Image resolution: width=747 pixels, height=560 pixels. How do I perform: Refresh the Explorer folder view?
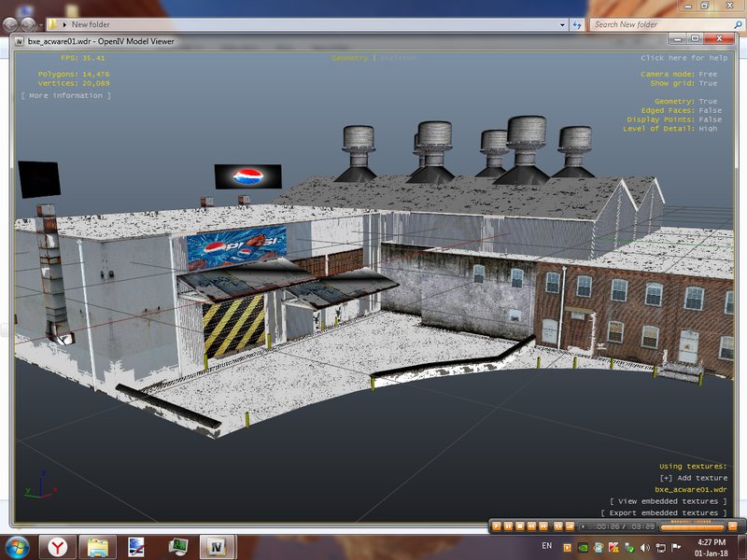tap(577, 25)
